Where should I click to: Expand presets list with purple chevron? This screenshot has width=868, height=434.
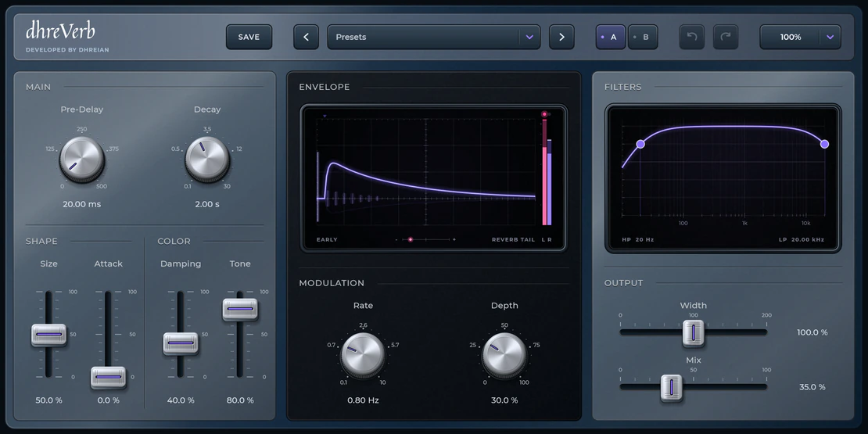(529, 37)
